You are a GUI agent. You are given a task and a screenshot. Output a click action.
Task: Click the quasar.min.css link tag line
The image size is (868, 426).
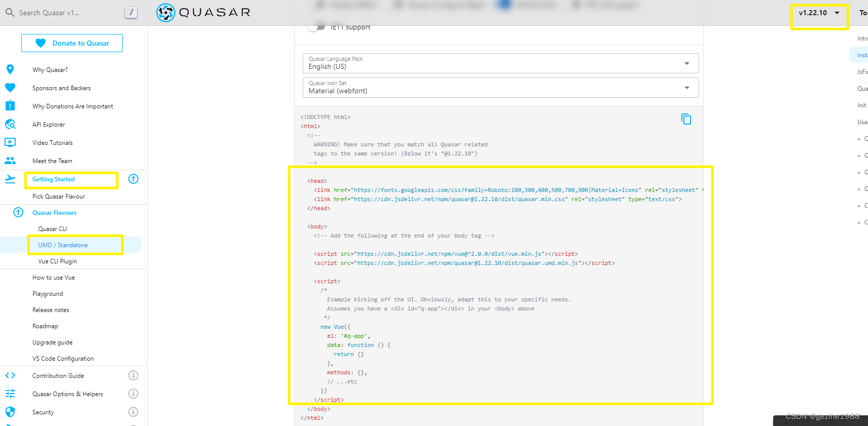[497, 199]
